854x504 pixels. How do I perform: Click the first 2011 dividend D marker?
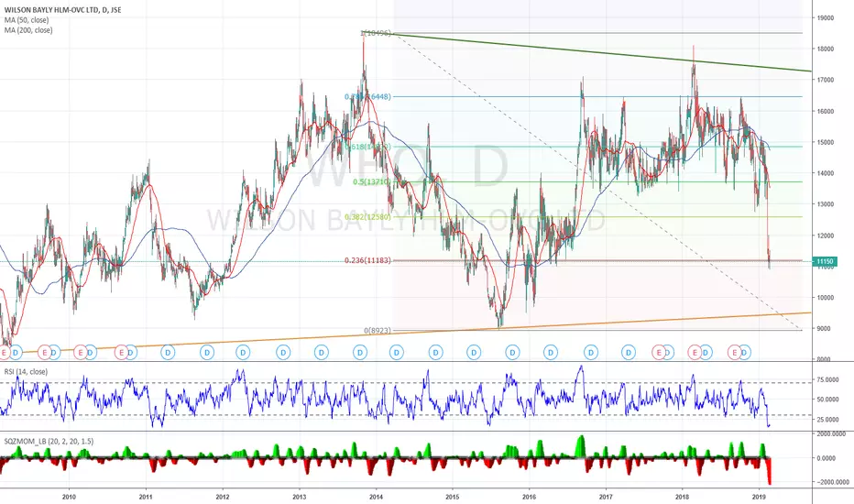coord(168,353)
